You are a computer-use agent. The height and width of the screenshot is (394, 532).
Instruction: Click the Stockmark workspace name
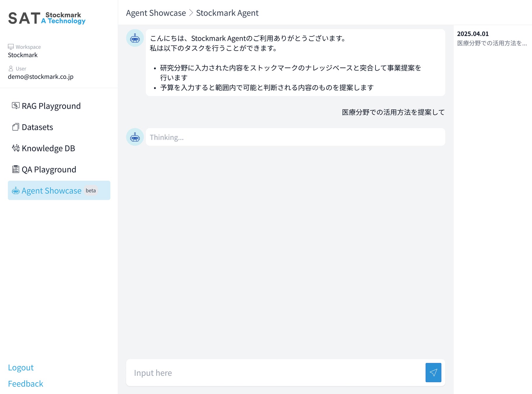pos(23,55)
